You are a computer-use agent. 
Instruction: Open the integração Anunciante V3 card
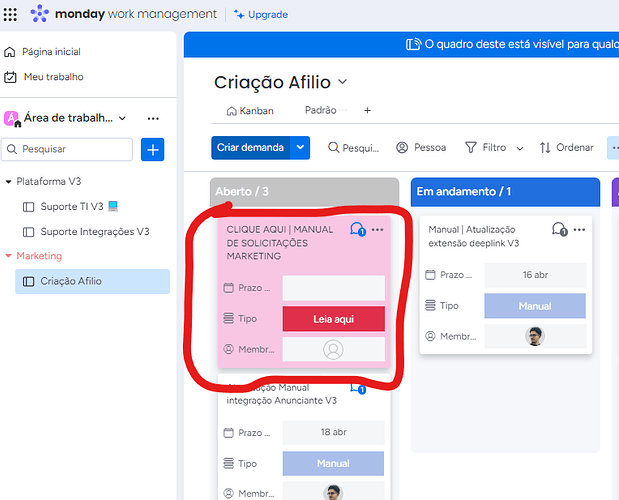coord(281,394)
